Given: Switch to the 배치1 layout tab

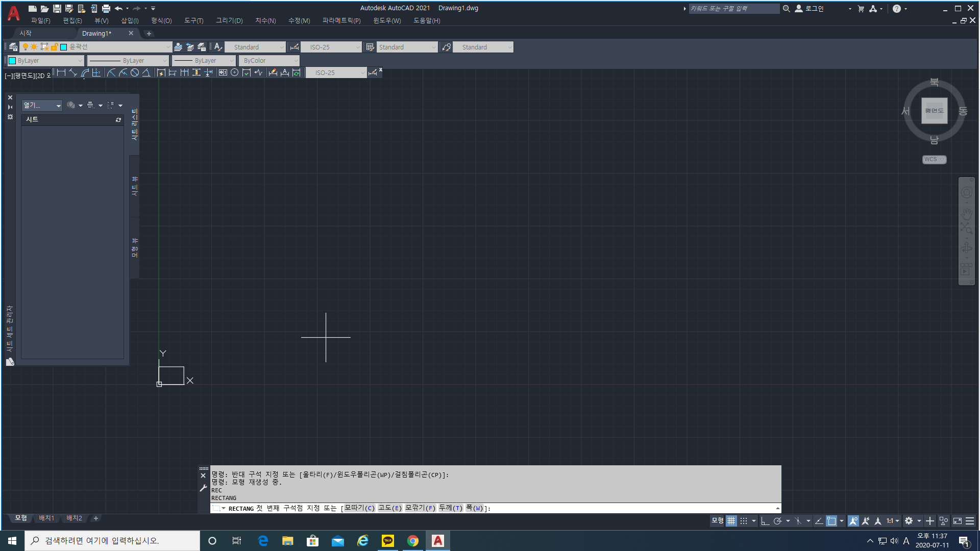Looking at the screenshot, I should coord(46,518).
